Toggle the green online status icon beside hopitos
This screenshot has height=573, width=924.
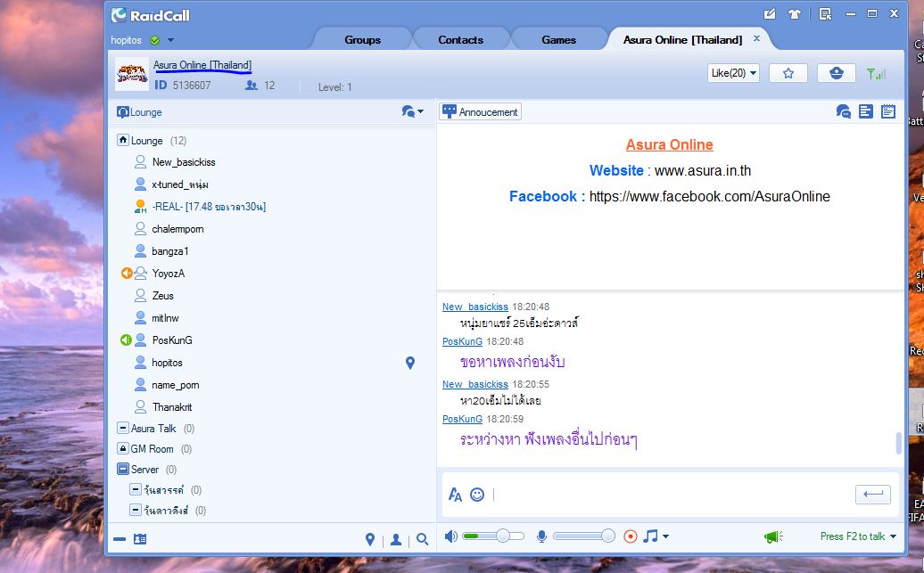point(154,40)
